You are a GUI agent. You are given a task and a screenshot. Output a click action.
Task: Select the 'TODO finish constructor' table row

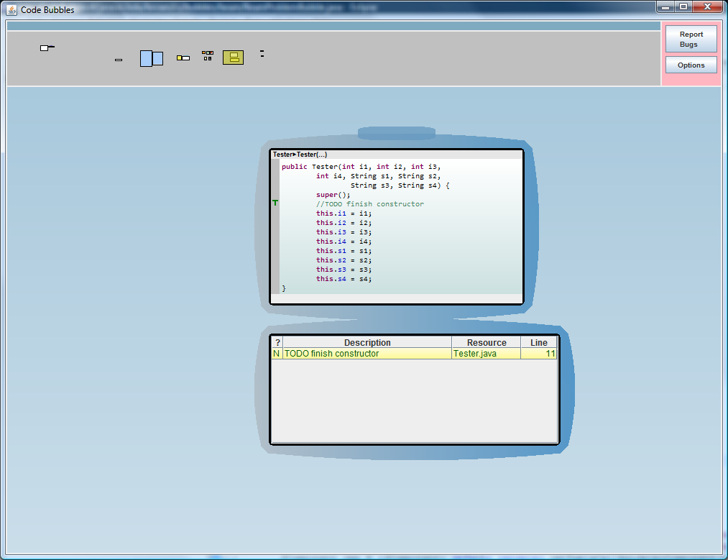point(367,354)
